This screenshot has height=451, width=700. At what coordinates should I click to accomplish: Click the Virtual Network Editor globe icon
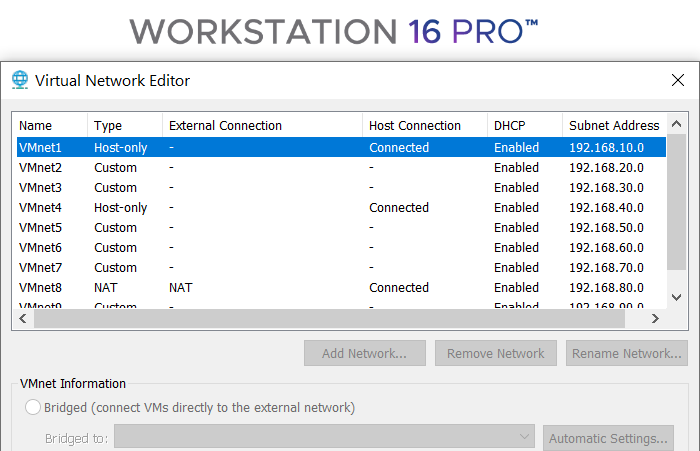coord(20,80)
